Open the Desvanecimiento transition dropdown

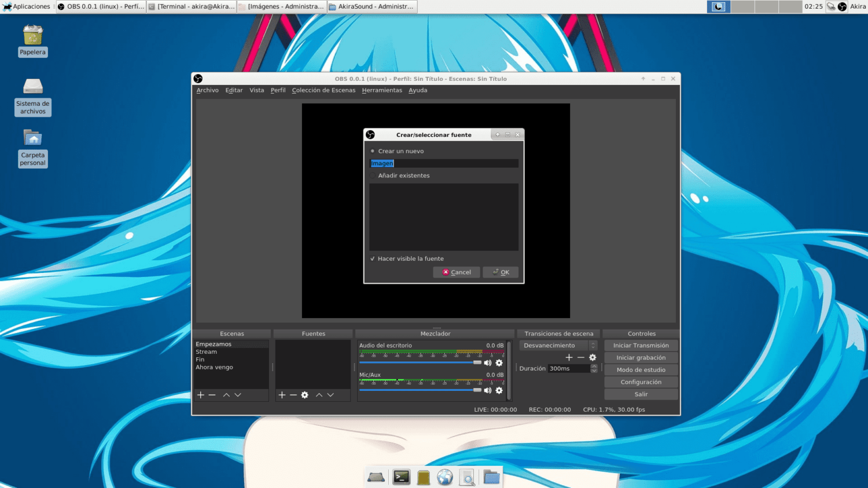pyautogui.click(x=557, y=345)
